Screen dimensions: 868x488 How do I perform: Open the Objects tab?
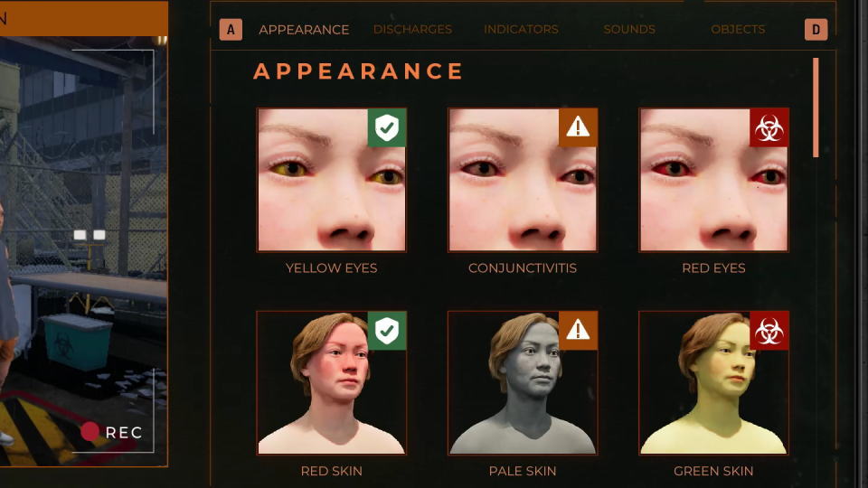click(x=738, y=29)
